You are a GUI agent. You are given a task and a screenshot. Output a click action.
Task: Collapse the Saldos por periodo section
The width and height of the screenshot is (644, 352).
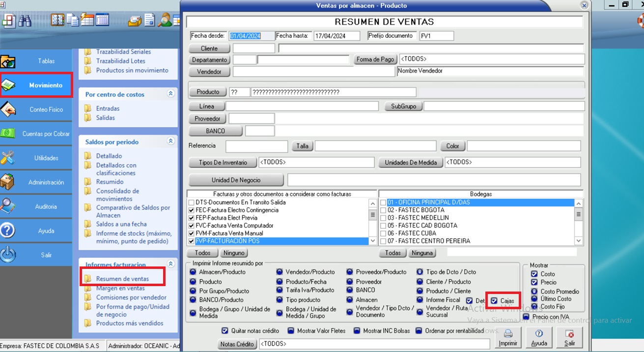click(x=170, y=142)
